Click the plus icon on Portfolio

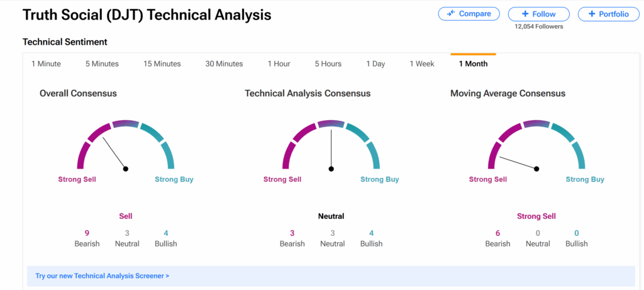[592, 14]
